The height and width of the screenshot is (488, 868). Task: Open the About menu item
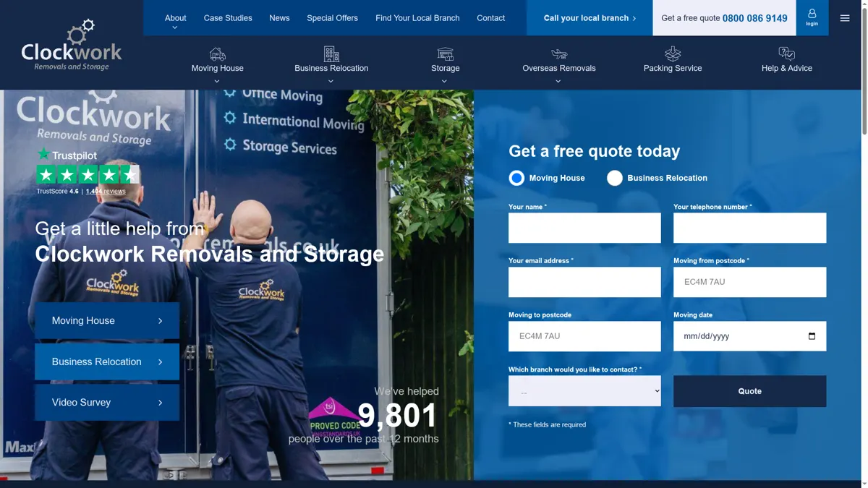tap(175, 18)
